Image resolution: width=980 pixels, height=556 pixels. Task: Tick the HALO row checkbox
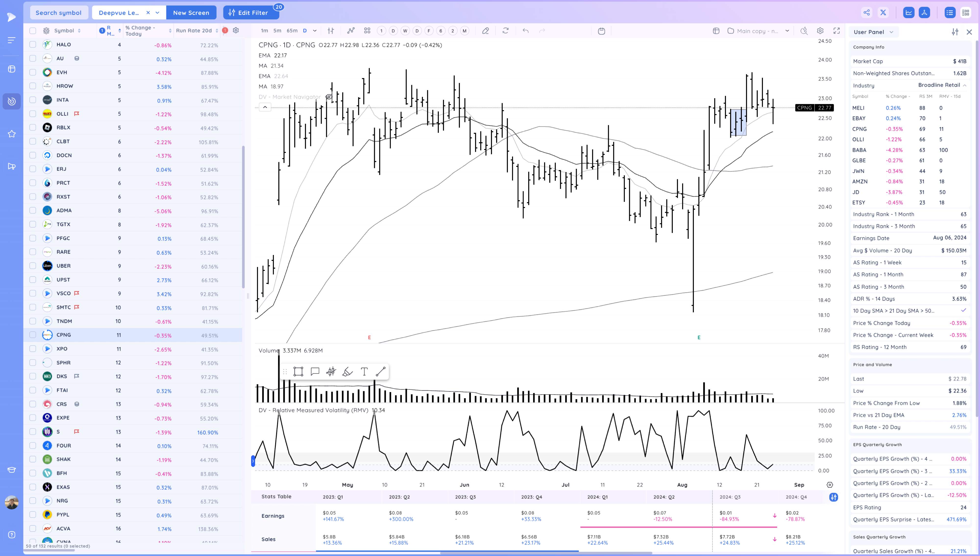(x=33, y=45)
